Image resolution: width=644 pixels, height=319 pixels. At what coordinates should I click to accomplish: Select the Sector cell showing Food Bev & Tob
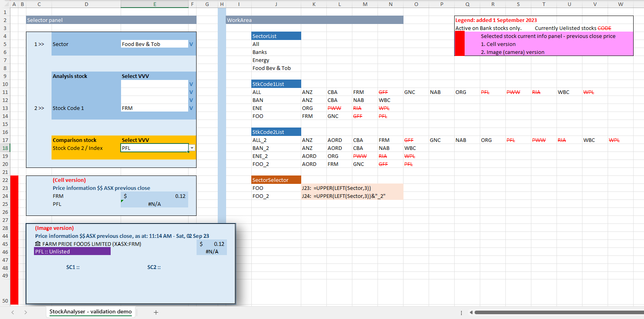(x=154, y=44)
